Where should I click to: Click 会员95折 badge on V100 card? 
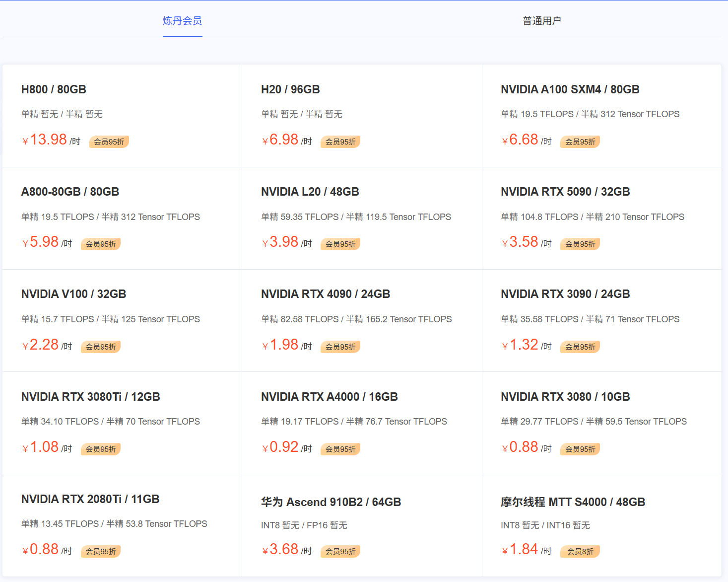pos(101,347)
